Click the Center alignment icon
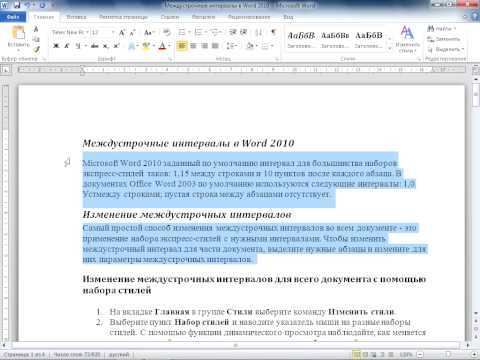480x360 pixels. [193, 46]
